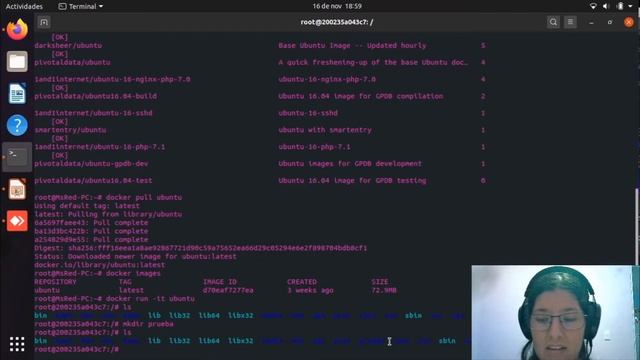This screenshot has height=360, width=640.
Task: Click the text 'pivotaldata/ubuntu16.04-build'
Action: [96, 96]
